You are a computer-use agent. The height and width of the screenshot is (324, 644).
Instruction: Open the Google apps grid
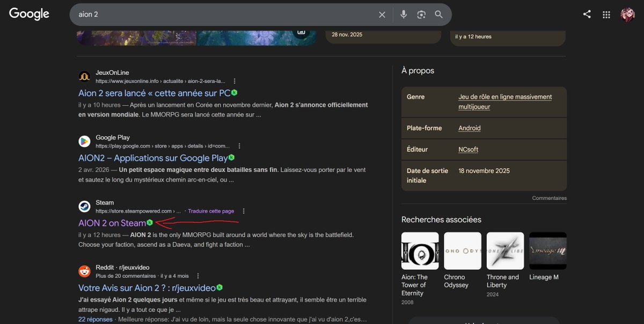tap(606, 15)
